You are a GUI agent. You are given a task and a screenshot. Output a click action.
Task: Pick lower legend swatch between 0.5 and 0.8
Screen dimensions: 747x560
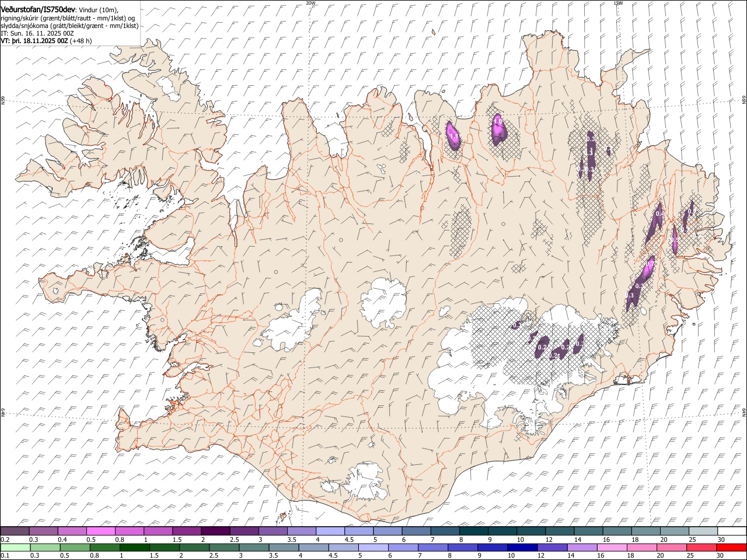point(75,547)
